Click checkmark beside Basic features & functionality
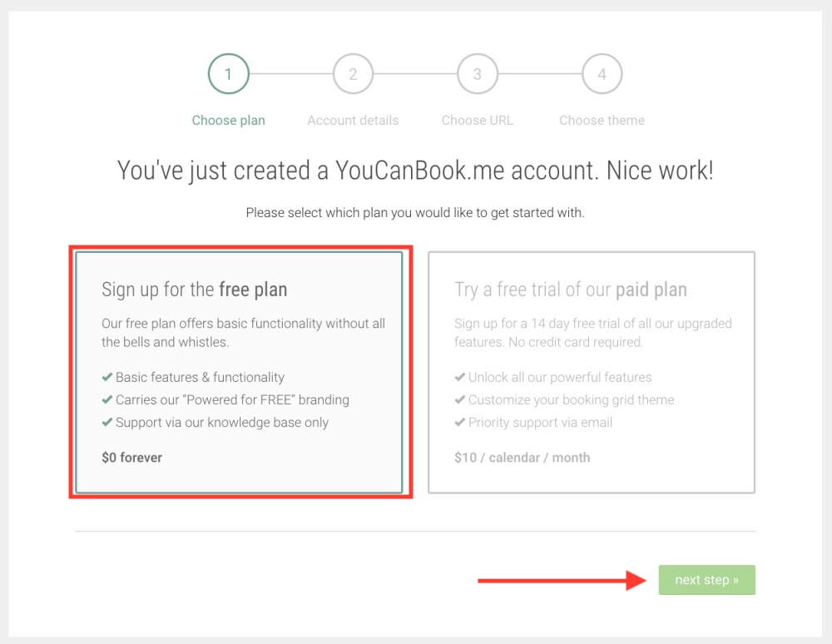832x644 pixels. 107,377
